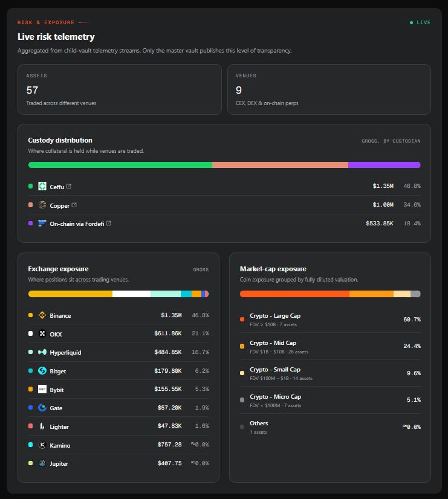Click the Fordefi logo icon

(x=42, y=224)
